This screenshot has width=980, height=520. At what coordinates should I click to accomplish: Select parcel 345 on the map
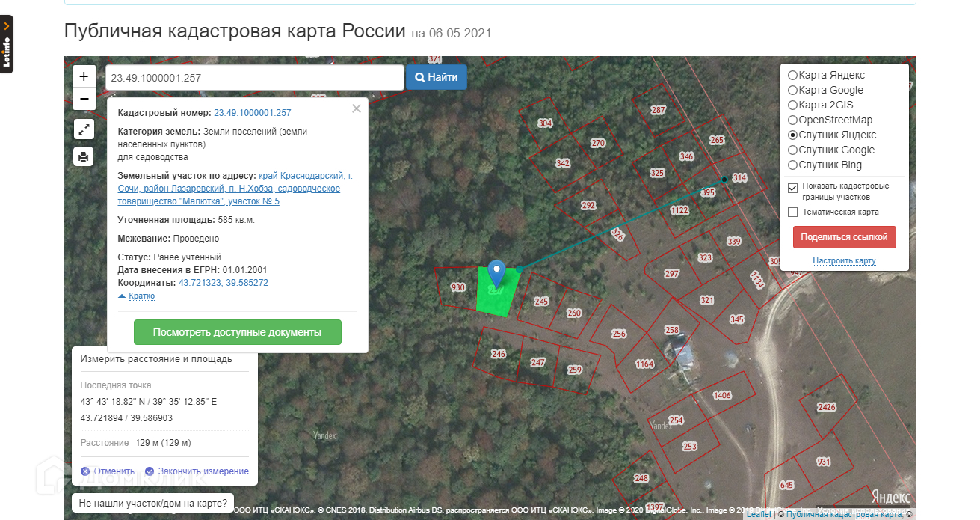[x=737, y=319]
